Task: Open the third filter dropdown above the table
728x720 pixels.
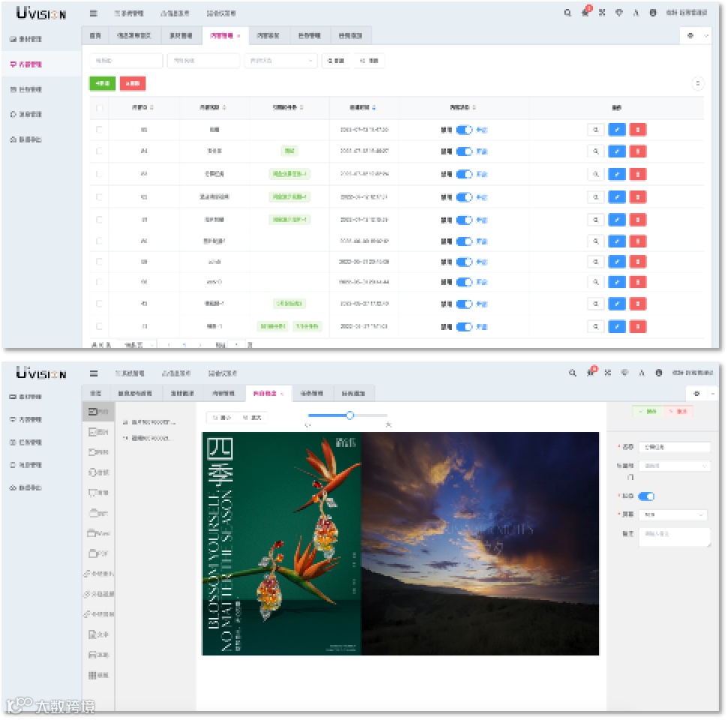Action: [281, 61]
